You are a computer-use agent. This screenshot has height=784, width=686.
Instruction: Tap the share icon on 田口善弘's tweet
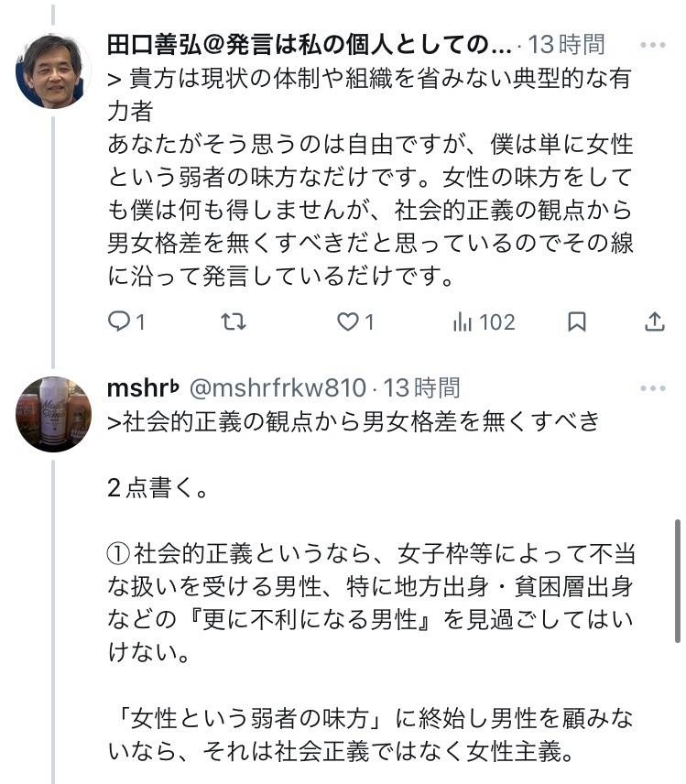point(654,321)
